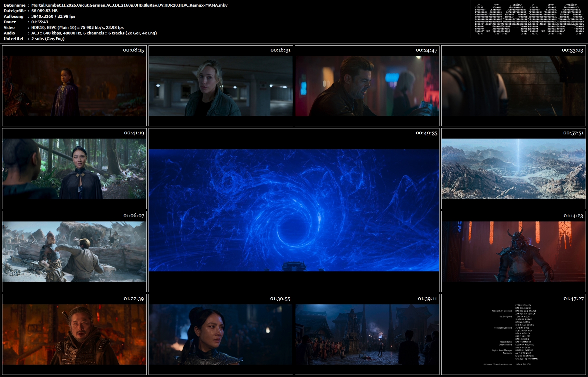Click the Video line starting HDR10, HEVC
Screen dimensions: 588x377
[77, 28]
